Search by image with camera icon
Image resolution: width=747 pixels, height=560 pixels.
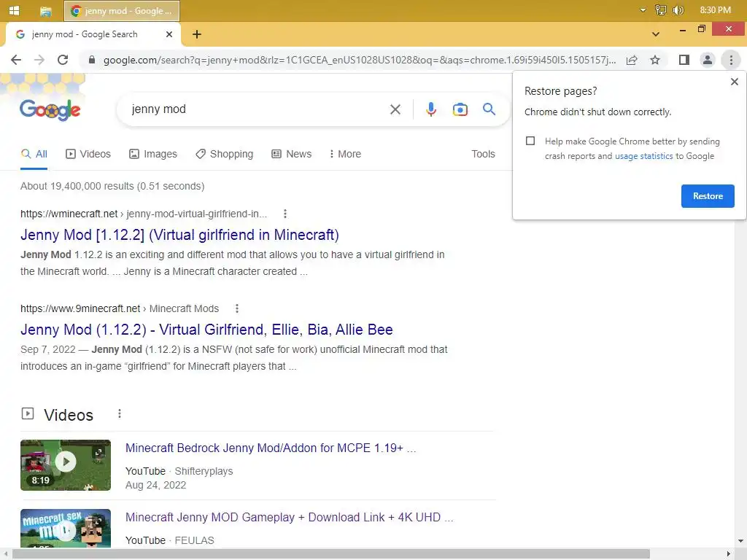460,109
